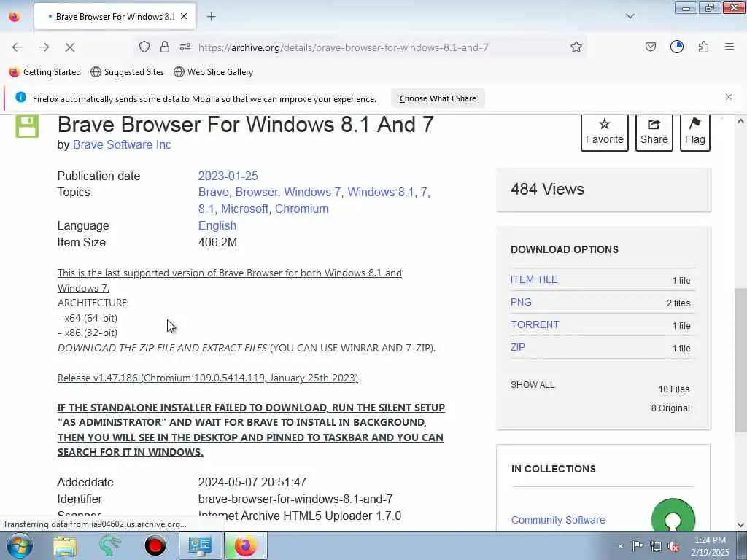Open Firefox View icon beside the tab
The width and height of the screenshot is (747, 560).
click(15, 17)
